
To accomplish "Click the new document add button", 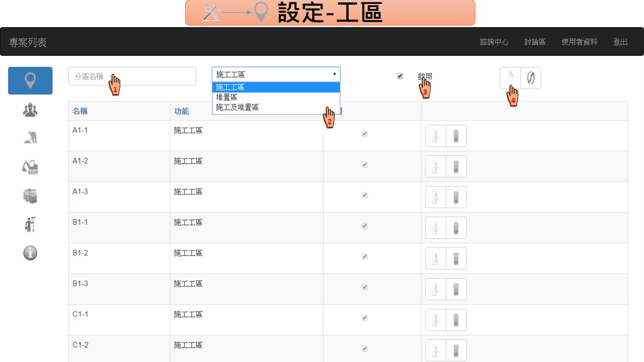I will (510, 78).
